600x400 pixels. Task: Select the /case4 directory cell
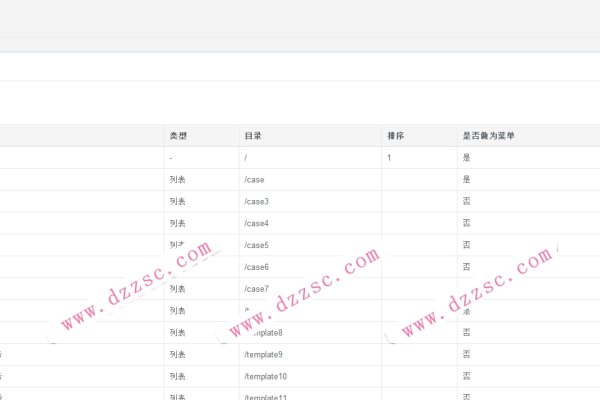(256, 223)
